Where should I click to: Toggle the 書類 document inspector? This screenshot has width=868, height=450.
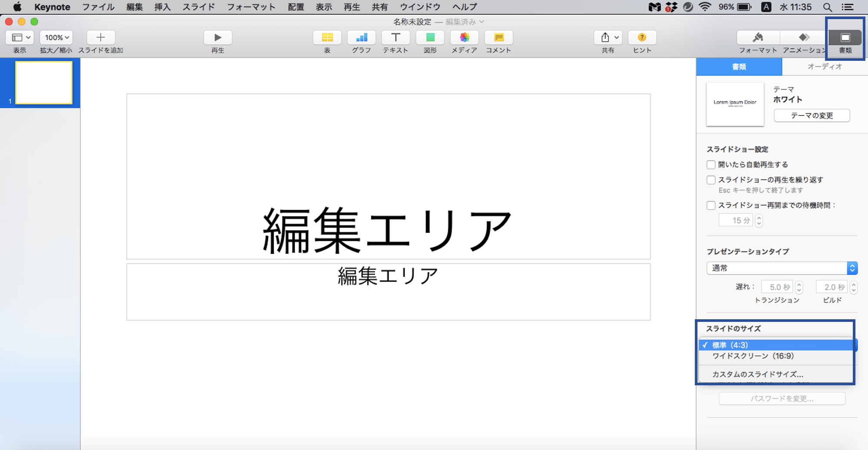845,37
